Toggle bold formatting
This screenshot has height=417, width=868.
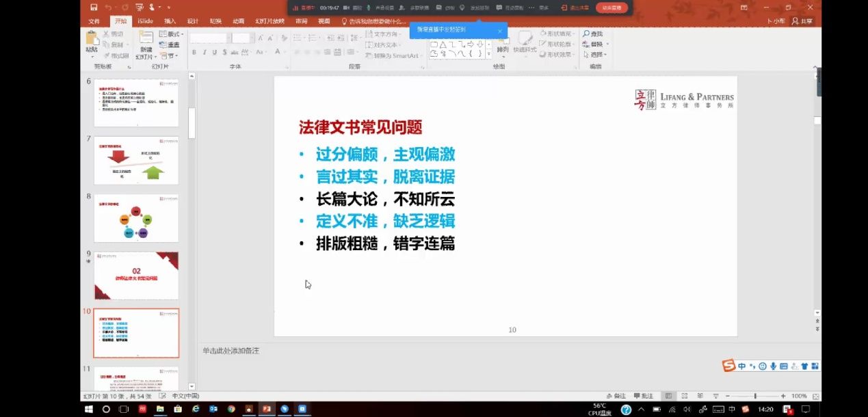[x=194, y=52]
